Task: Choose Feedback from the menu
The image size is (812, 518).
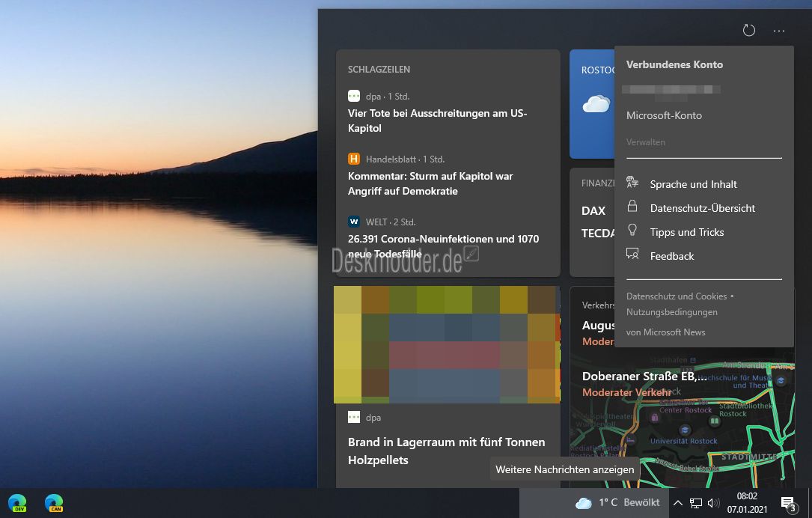Action: tap(672, 256)
